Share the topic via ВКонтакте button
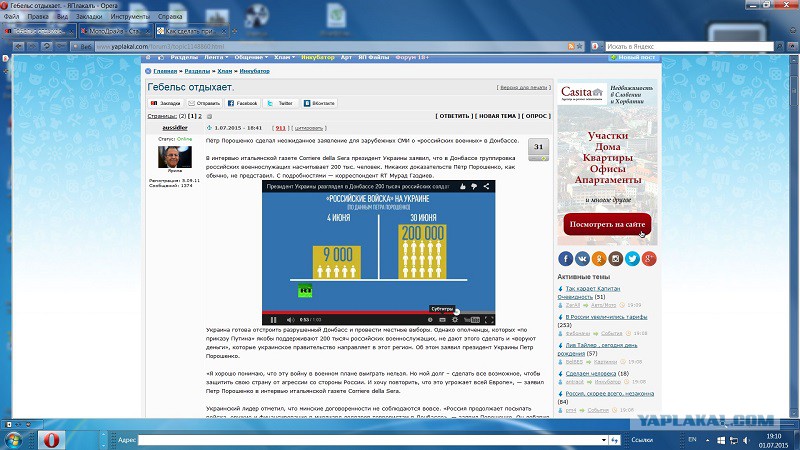 pos(319,103)
